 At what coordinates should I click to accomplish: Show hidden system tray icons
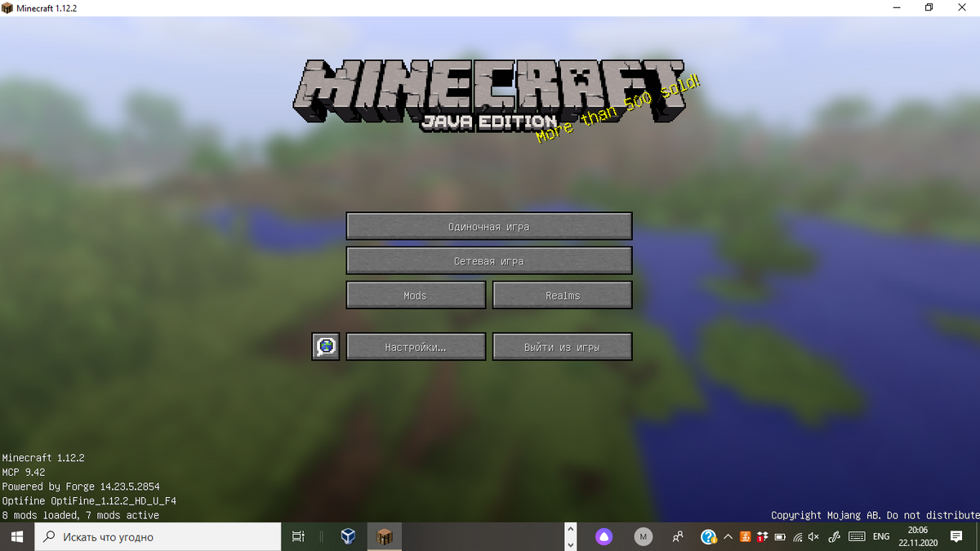(x=728, y=537)
